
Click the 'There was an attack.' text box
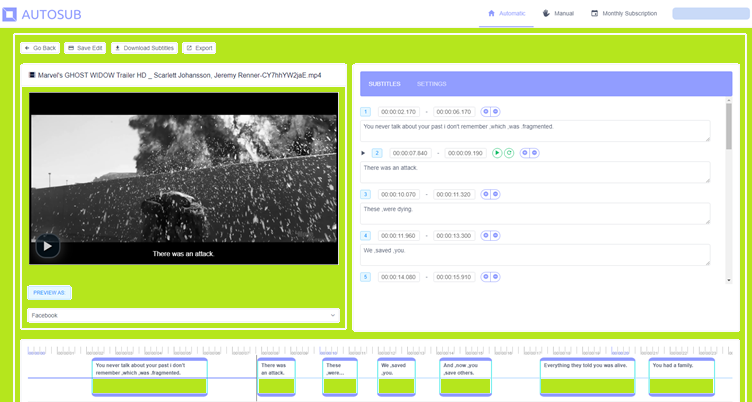coord(535,172)
